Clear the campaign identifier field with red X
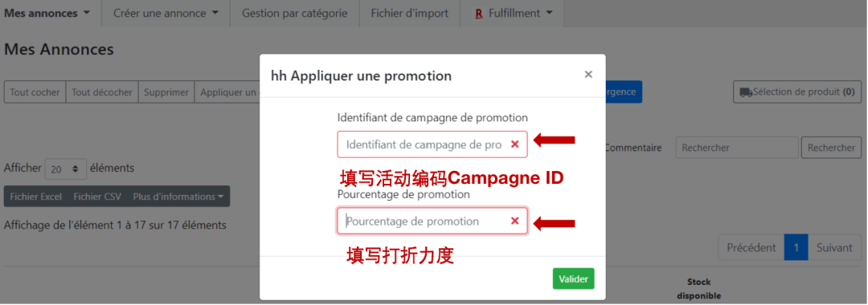 coord(515,144)
